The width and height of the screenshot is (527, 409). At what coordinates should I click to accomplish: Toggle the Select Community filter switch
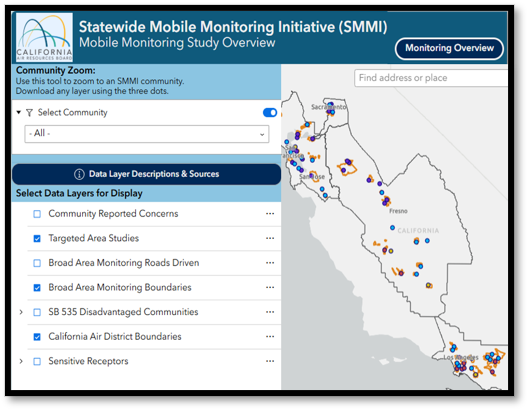[x=270, y=112]
